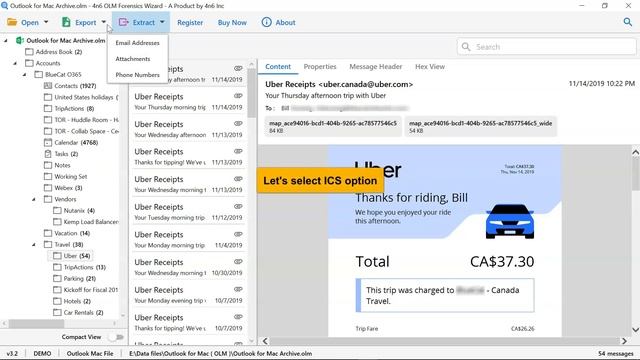Open the first map attachment (84 KB)
Screen dimensions: 640x360
[333, 126]
